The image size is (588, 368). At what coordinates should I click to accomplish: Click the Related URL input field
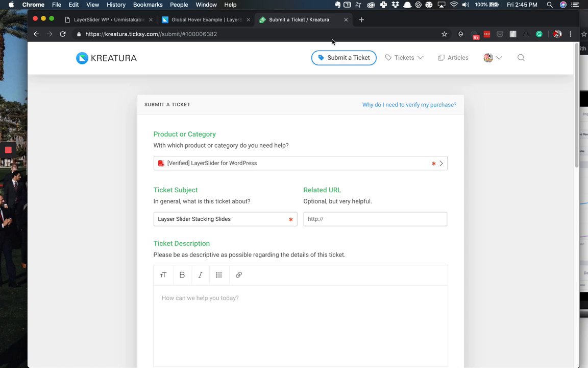click(375, 219)
